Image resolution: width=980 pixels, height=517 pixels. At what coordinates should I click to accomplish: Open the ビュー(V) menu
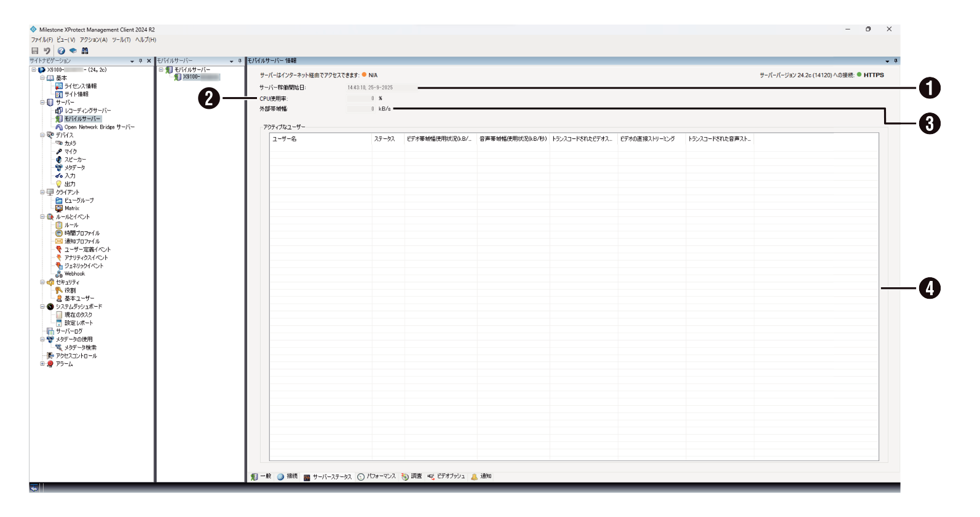66,40
